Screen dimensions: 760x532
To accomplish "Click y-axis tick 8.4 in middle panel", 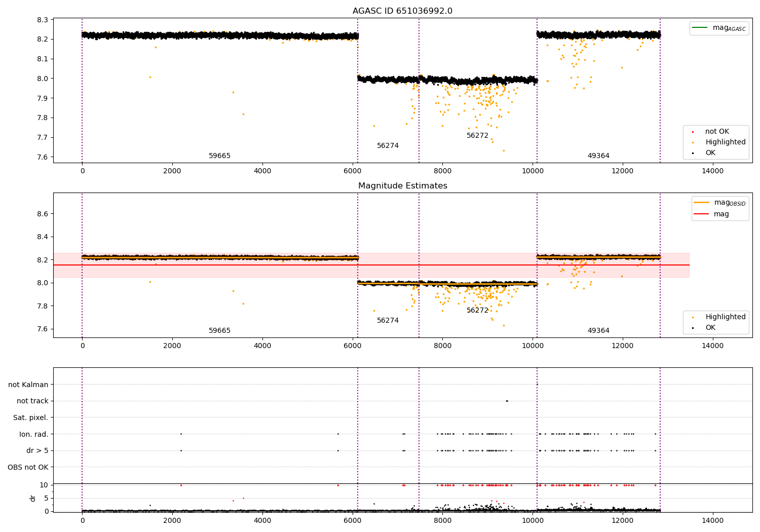I will [x=43, y=237].
